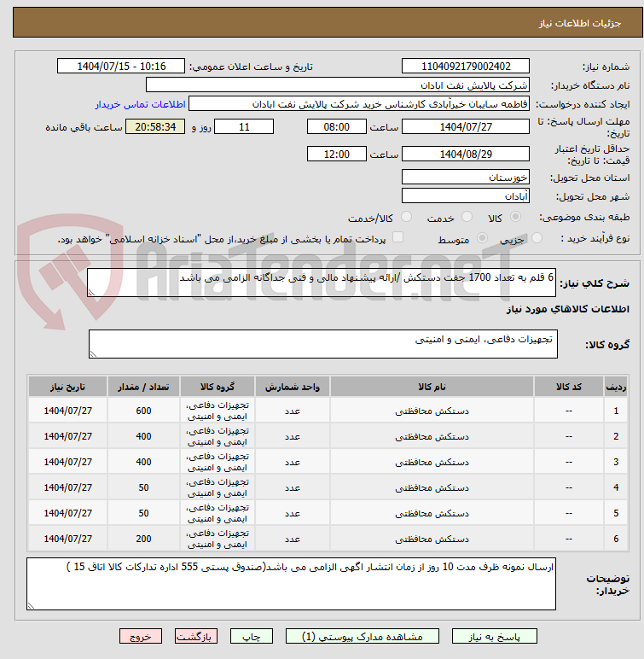Image resolution: width=644 pixels, height=659 pixels.
Task: Click unit عدد in row 4
Action: [x=293, y=488]
